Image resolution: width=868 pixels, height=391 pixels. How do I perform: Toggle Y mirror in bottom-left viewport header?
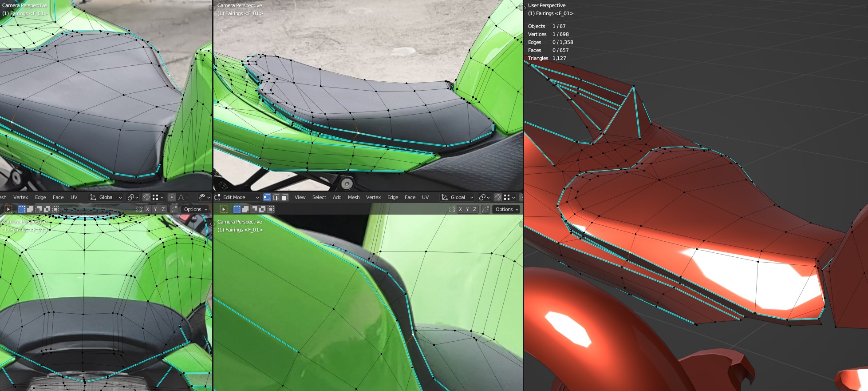pos(155,209)
